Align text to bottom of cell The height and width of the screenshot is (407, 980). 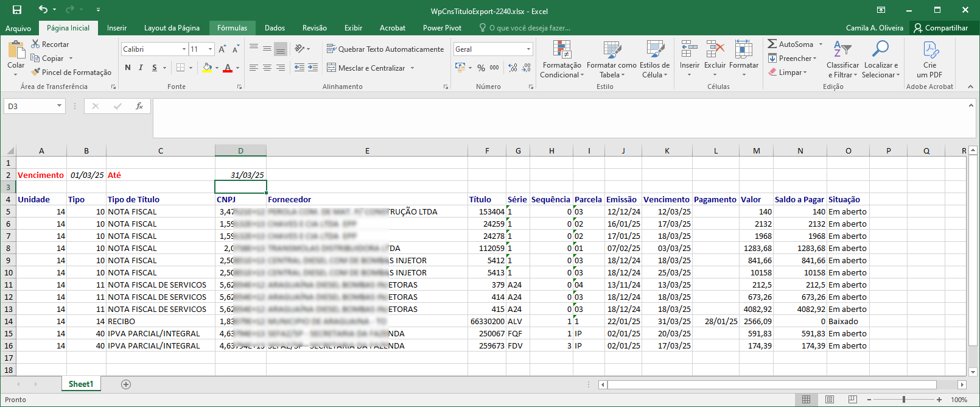281,49
